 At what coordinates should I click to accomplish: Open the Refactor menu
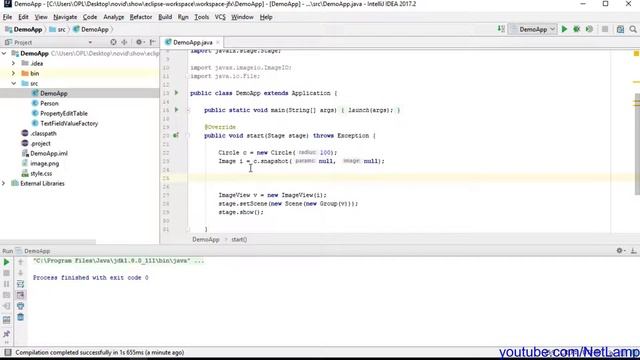(x=141, y=17)
